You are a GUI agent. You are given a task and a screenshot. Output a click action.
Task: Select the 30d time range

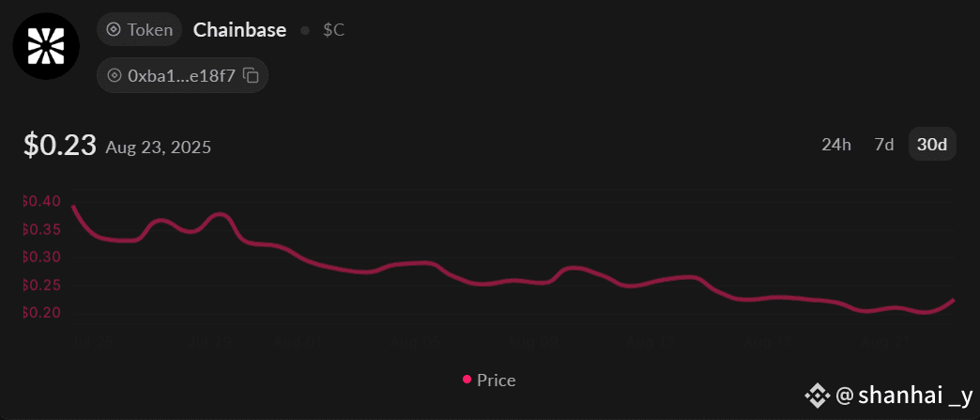[x=932, y=145]
